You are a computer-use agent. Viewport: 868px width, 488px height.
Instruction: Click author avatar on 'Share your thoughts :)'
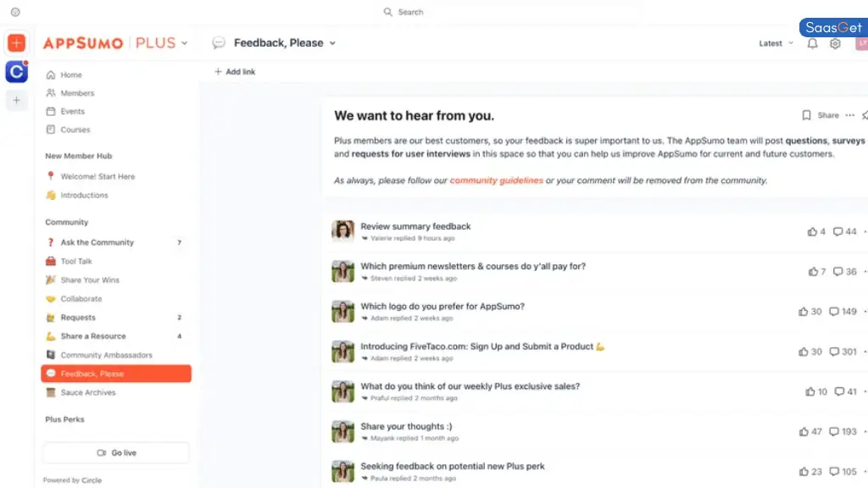pos(342,431)
